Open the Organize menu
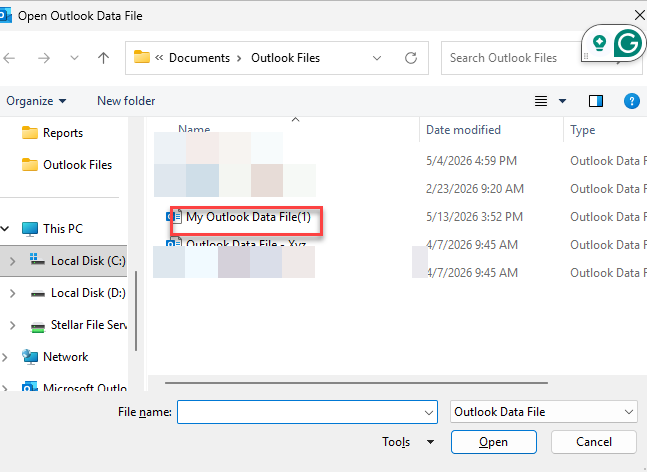 click(x=36, y=101)
